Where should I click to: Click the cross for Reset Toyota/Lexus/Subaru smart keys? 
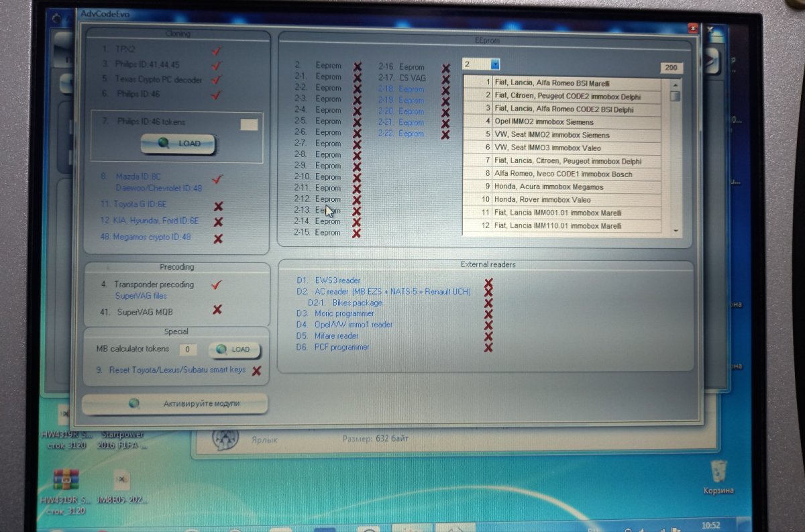click(256, 370)
